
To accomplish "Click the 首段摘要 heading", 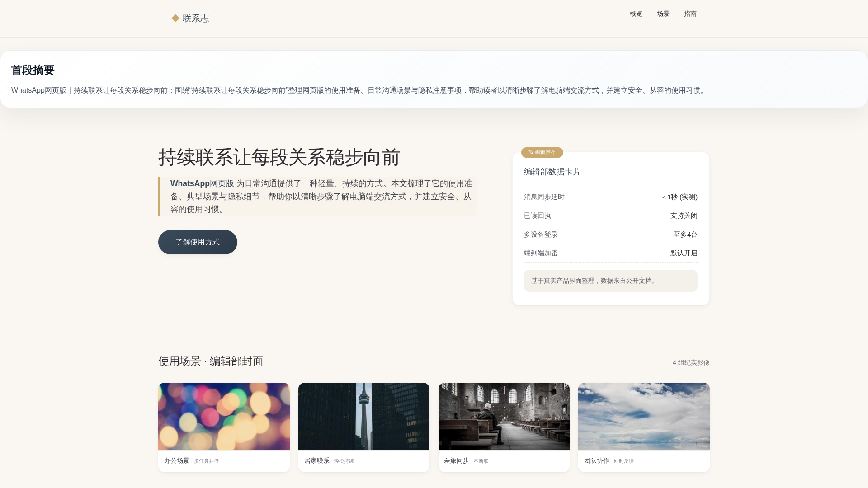I will 33,70.
